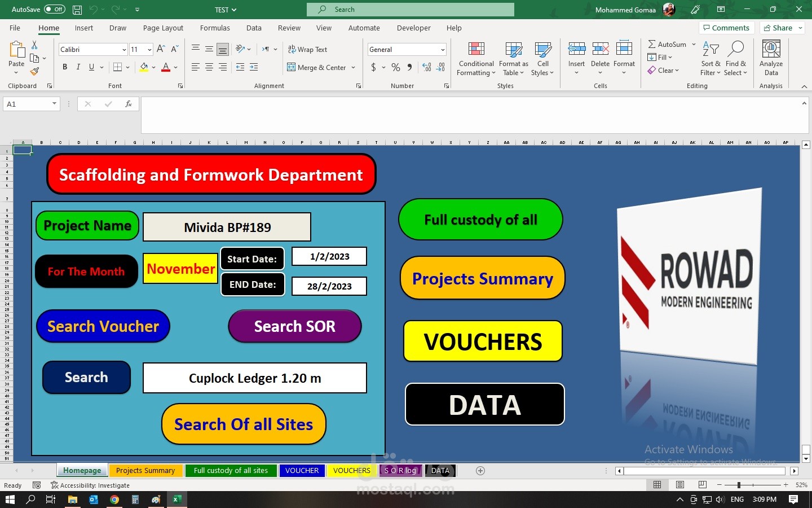The width and height of the screenshot is (812, 508).
Task: Click Increase Indent icon
Action: tap(254, 67)
